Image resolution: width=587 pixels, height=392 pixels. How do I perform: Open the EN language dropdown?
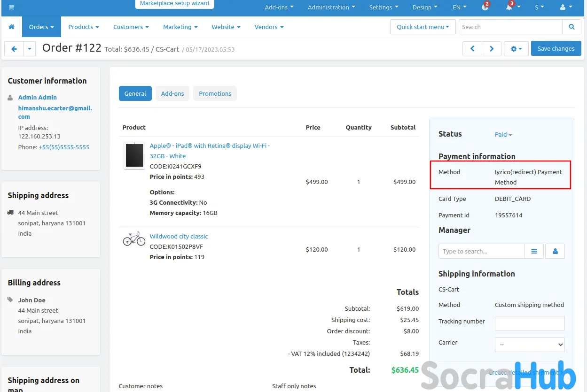(x=459, y=8)
